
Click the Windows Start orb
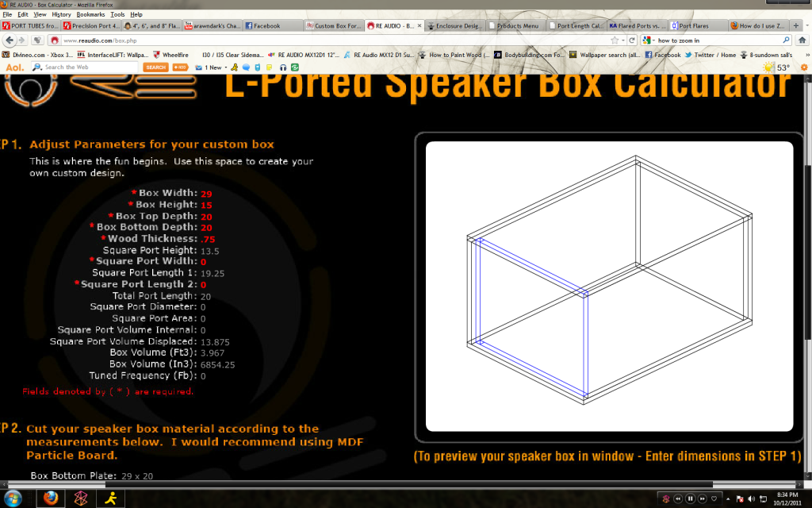(x=13, y=498)
